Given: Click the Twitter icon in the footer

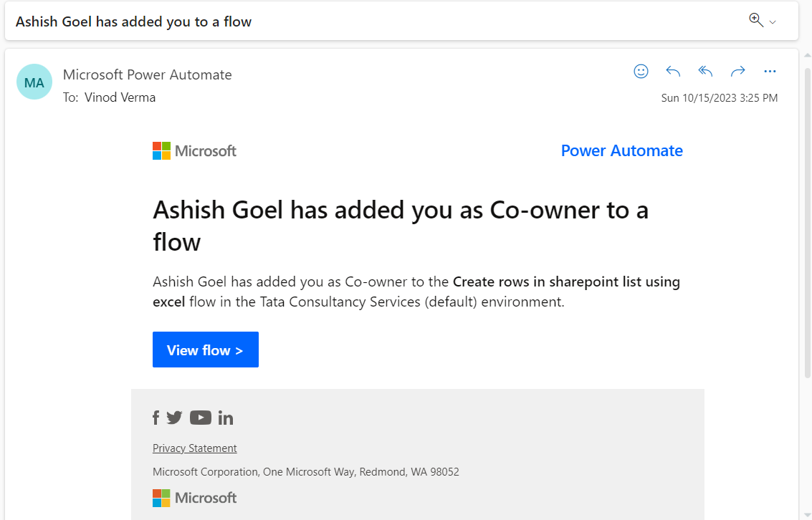Looking at the screenshot, I should [174, 417].
